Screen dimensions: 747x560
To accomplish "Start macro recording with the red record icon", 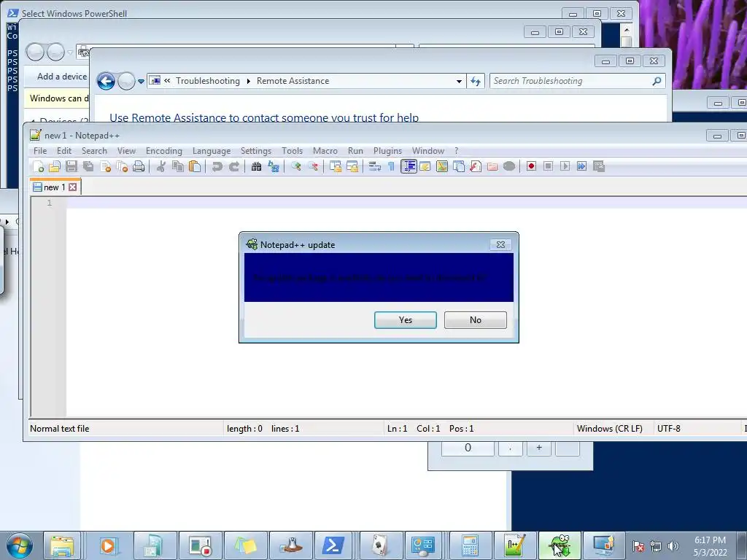I will [x=531, y=166].
